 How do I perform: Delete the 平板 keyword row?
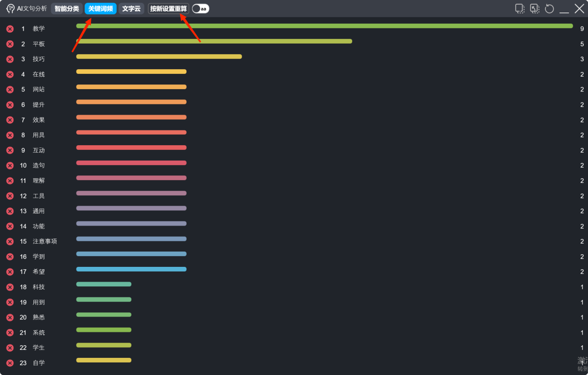click(x=10, y=44)
